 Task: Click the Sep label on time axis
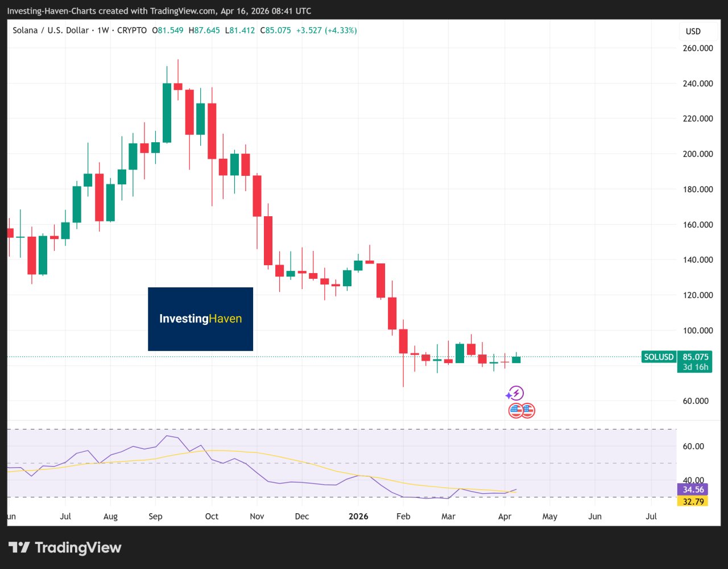click(x=155, y=517)
